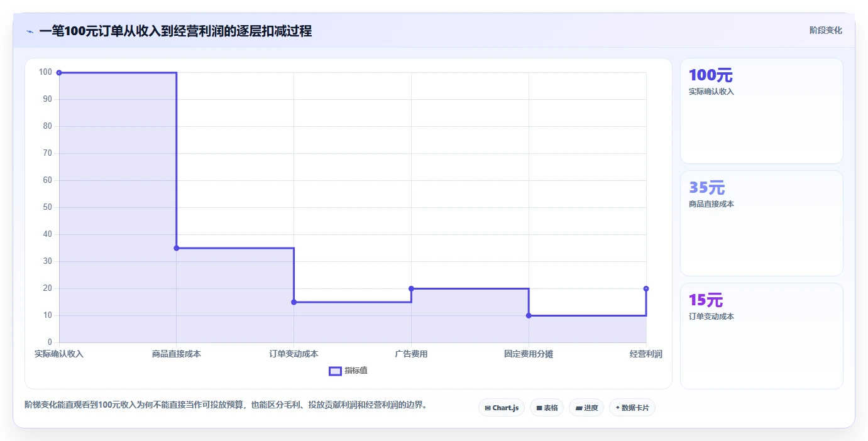The image size is (868, 441).
Task: Click the 实际确认收入 x-axis label
Action: (59, 354)
